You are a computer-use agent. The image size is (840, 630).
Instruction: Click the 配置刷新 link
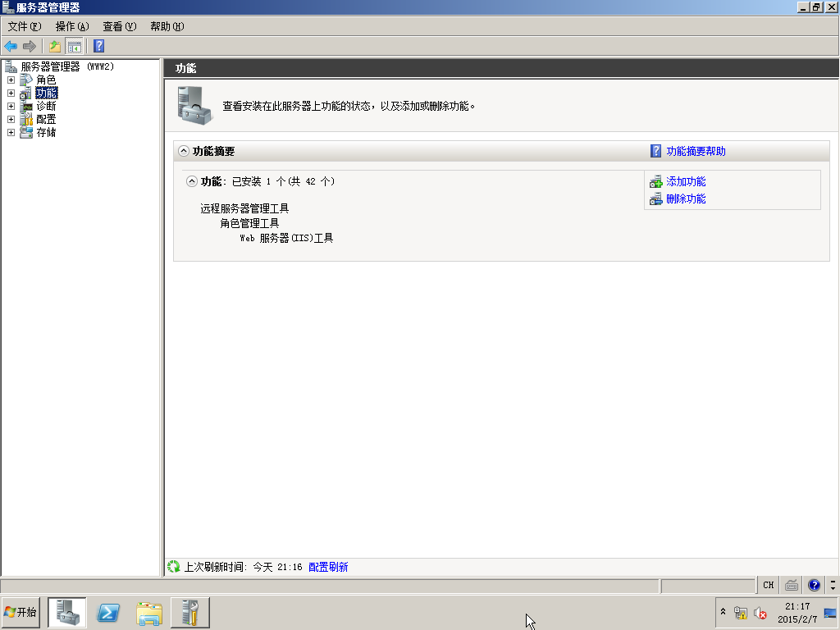(x=328, y=567)
